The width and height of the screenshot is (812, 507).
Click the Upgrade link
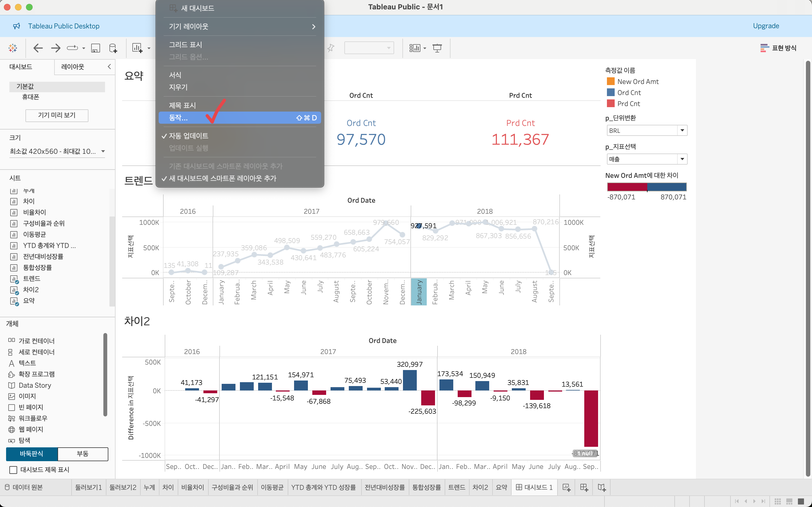[766, 26]
